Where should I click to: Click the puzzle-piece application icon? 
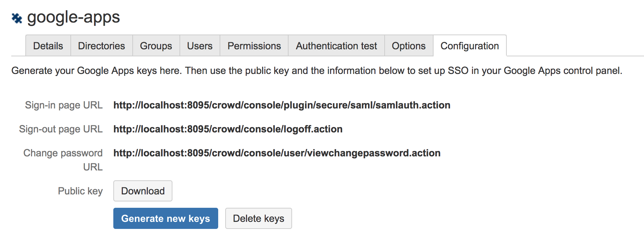click(x=17, y=18)
